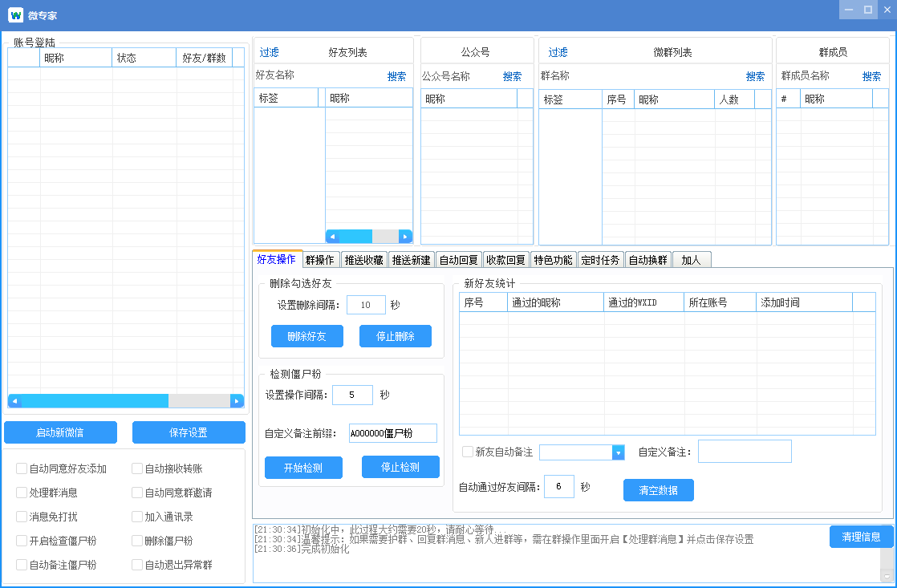The width and height of the screenshot is (897, 588).
Task: Click 状态 column header in account list
Action: [x=144, y=58]
